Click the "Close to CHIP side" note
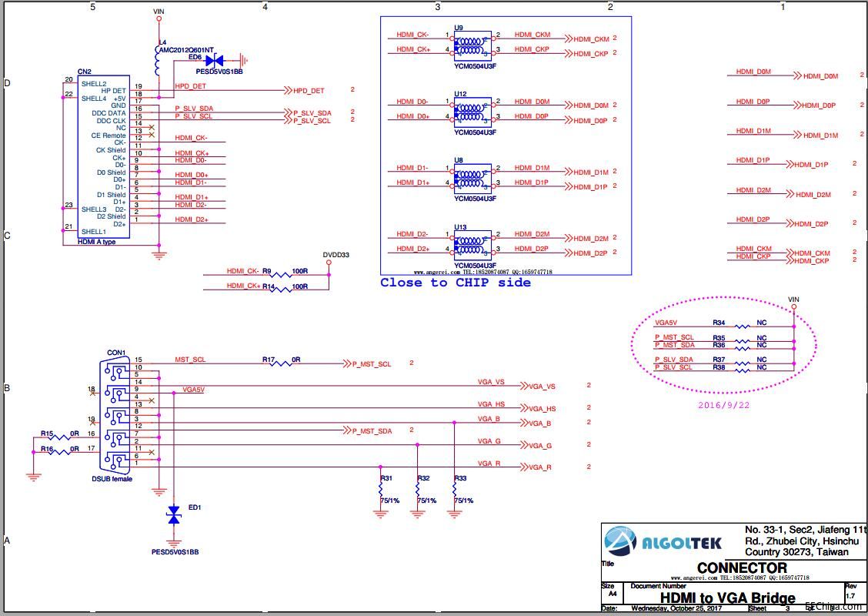This screenshot has width=868, height=616. (456, 283)
